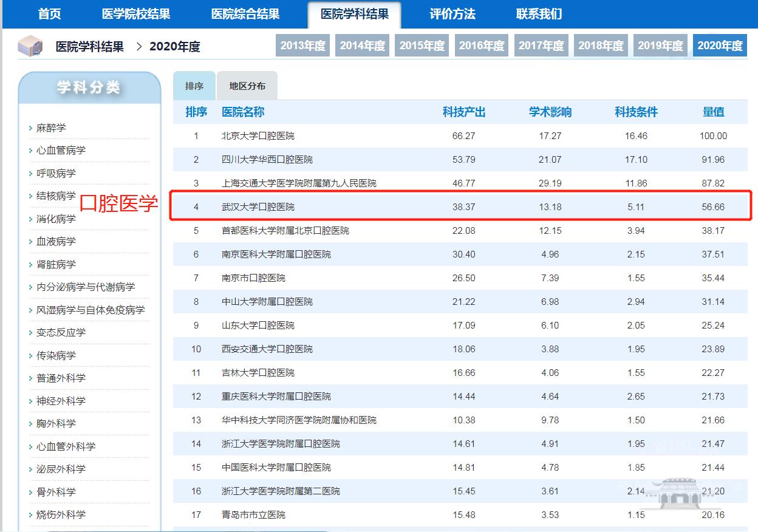This screenshot has height=532, width=758.
Task: Go to the 评价方法 page
Action: 452,14
